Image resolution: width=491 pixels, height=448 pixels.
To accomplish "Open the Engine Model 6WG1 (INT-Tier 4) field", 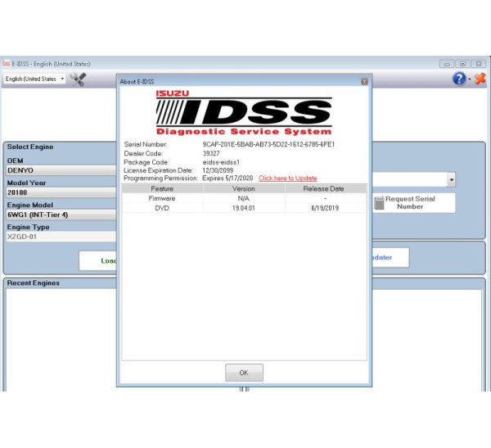I will (x=61, y=215).
